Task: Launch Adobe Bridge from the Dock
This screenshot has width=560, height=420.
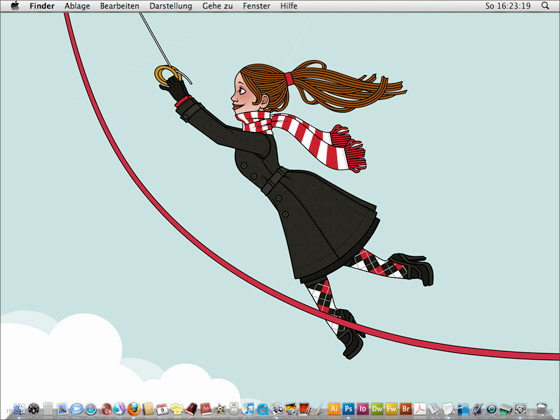Action: tap(405, 409)
